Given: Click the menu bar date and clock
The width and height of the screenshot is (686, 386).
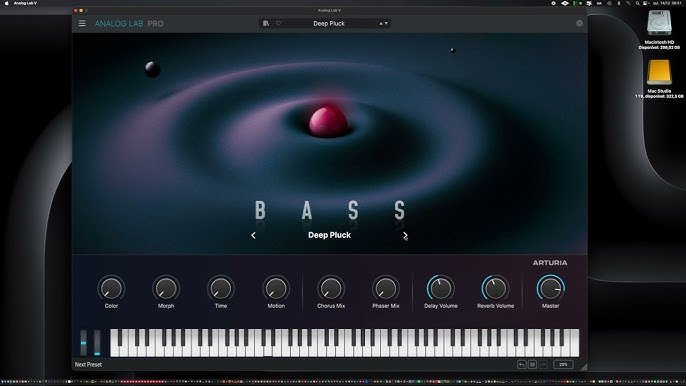Looking at the screenshot, I should coord(668,3).
